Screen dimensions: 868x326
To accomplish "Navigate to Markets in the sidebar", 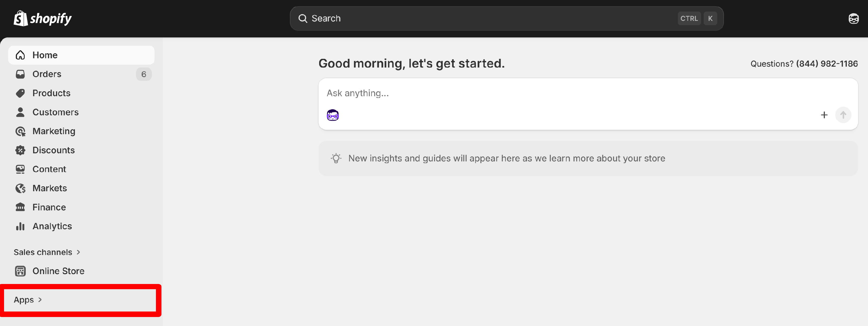I will pos(49,188).
